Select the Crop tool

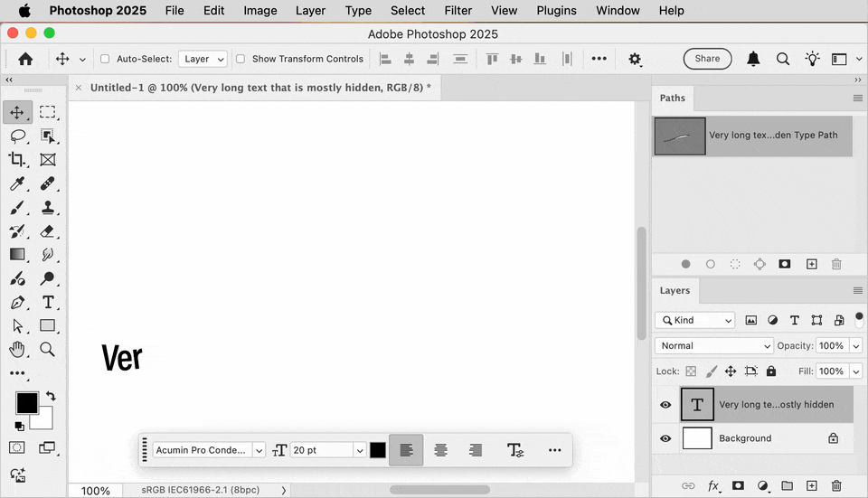(17, 160)
